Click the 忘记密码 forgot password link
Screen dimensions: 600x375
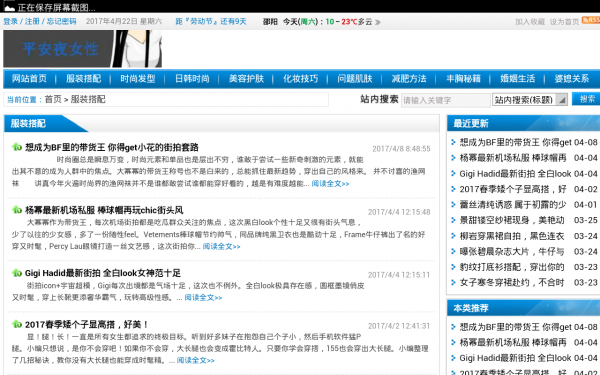click(61, 21)
